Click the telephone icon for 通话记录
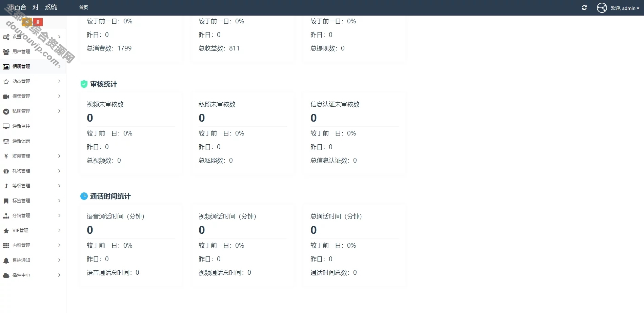 (6, 141)
